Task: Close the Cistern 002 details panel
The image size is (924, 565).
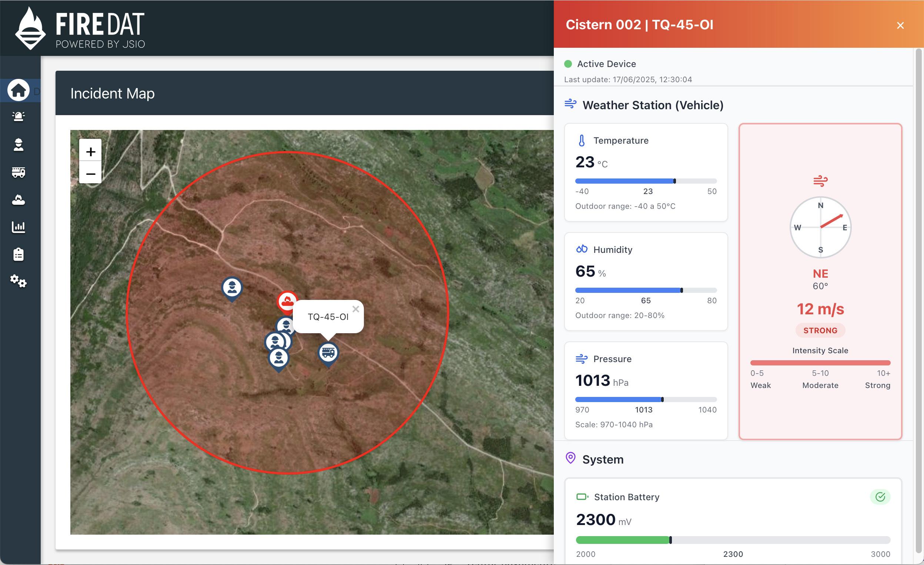Action: [900, 26]
